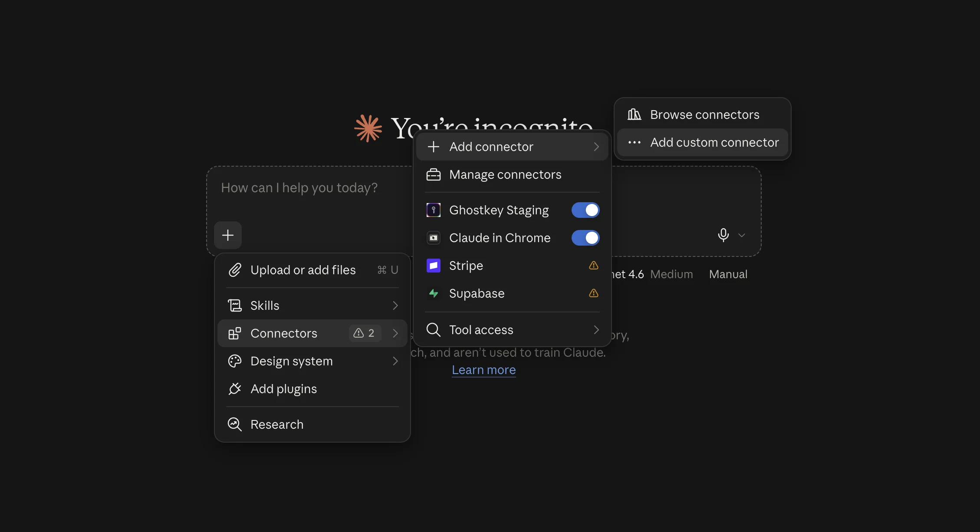Viewport: 980px width, 532px height.
Task: Turn off the Claude in Chrome toggle
Action: [x=585, y=238]
